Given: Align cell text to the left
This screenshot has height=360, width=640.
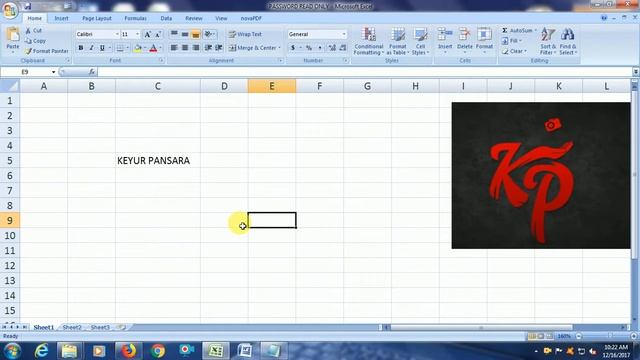Looking at the screenshot, I should point(174,48).
